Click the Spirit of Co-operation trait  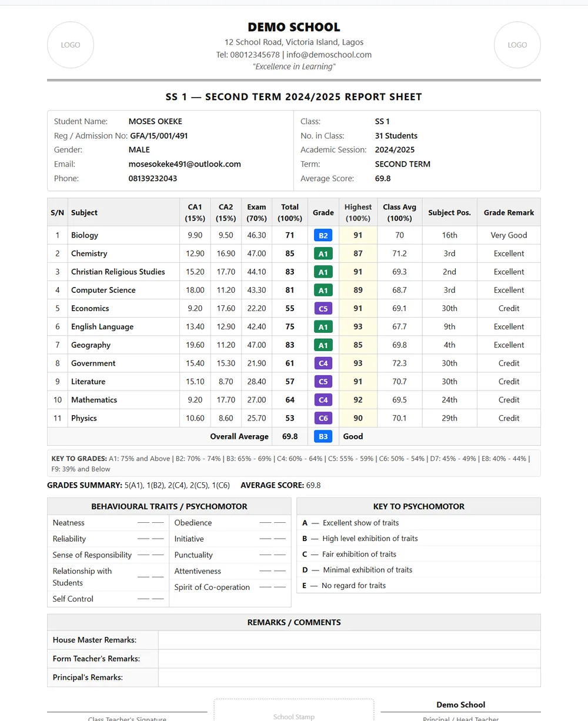coord(212,587)
